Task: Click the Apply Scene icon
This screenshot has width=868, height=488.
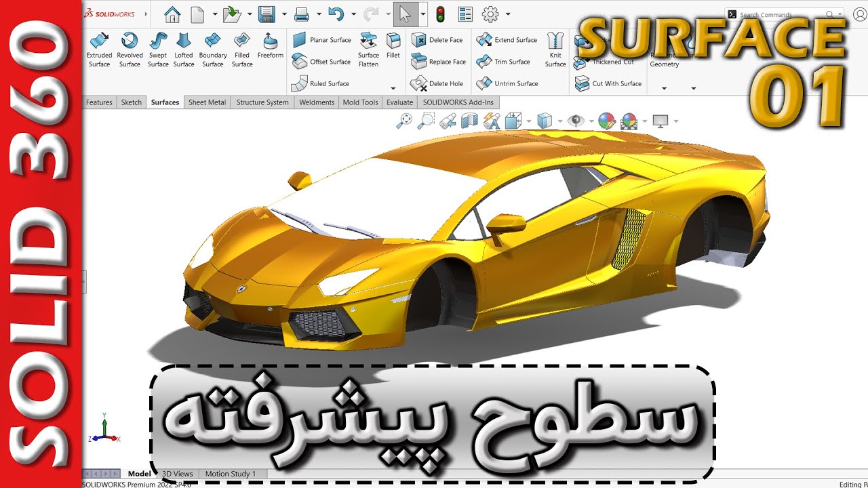Action: pos(629,121)
